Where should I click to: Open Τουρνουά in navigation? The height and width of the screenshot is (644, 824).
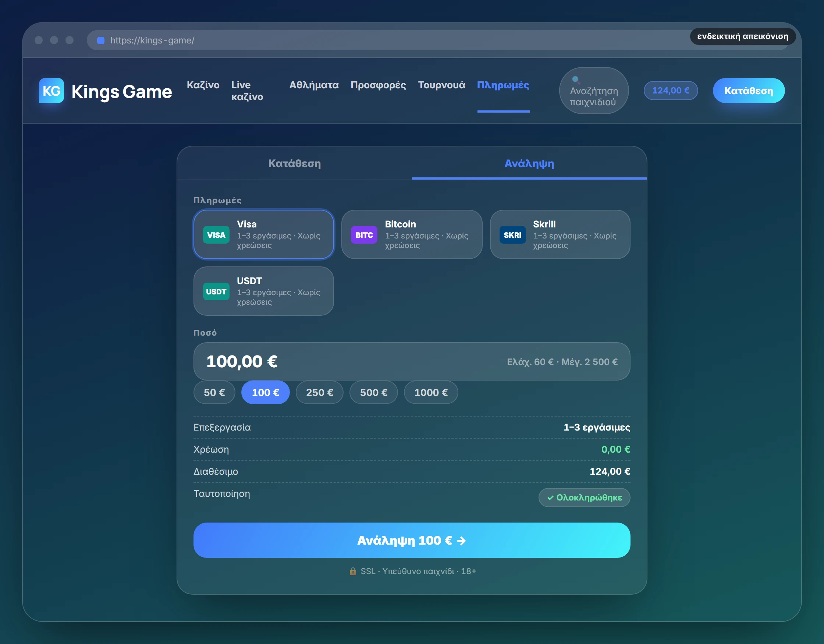coord(441,85)
